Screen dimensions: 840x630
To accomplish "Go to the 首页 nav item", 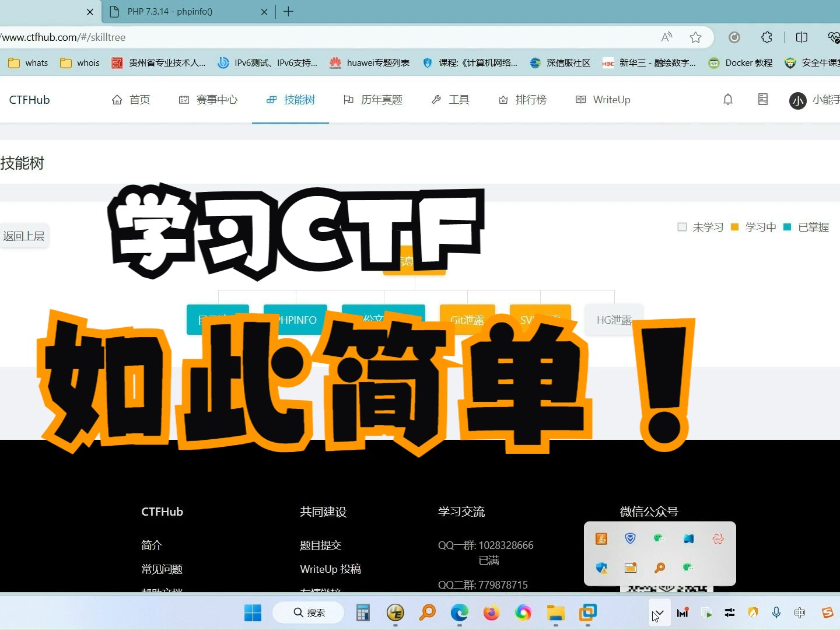I will coord(131,100).
